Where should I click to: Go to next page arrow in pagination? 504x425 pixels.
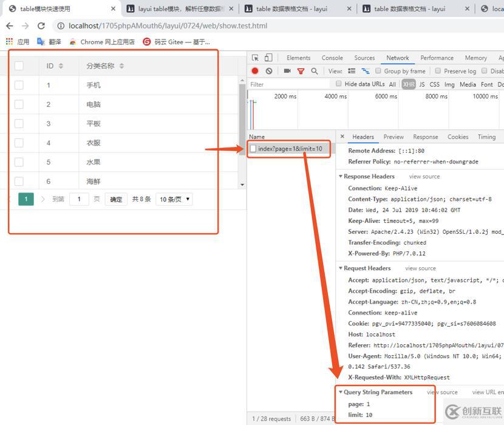[x=43, y=199]
